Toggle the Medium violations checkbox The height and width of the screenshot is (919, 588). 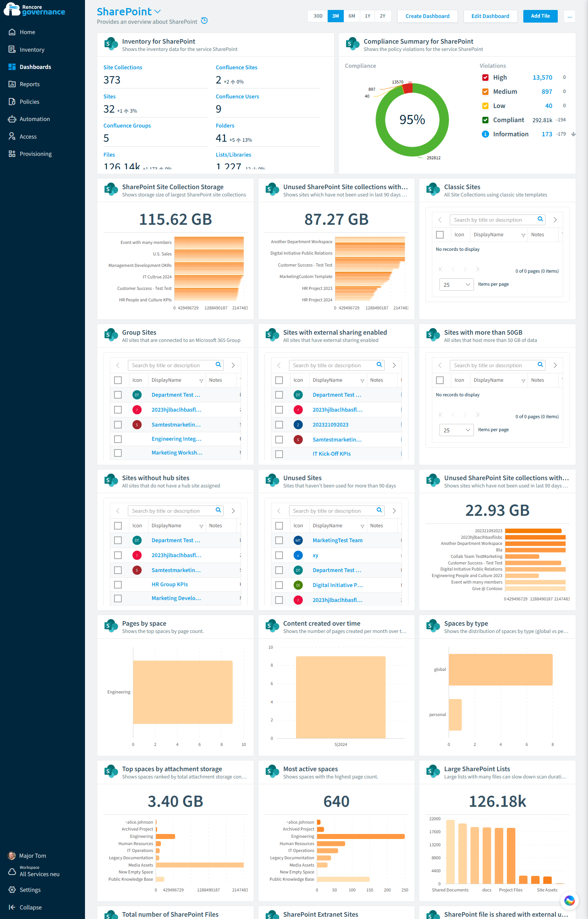[x=485, y=92]
